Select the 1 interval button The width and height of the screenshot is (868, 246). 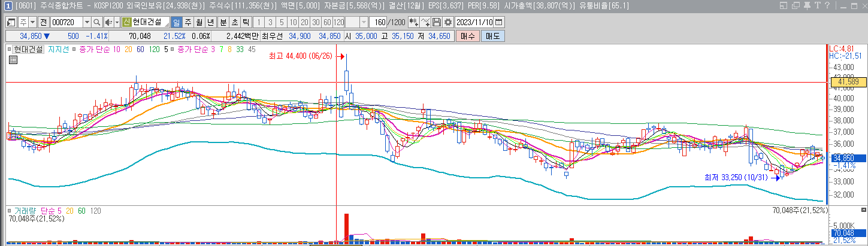[258, 22]
